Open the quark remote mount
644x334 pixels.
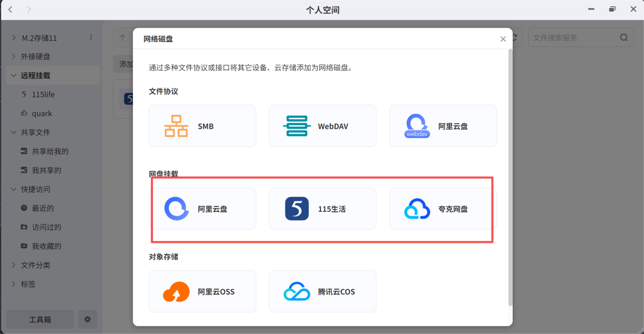(42, 114)
